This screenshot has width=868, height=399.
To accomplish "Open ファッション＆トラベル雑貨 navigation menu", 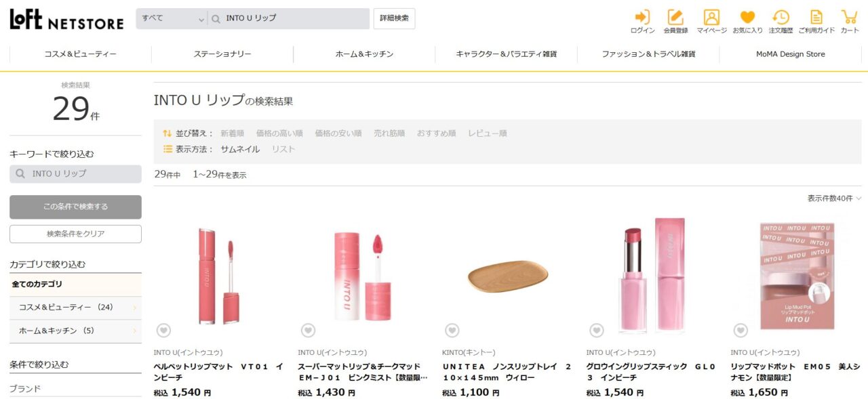I will coord(648,54).
